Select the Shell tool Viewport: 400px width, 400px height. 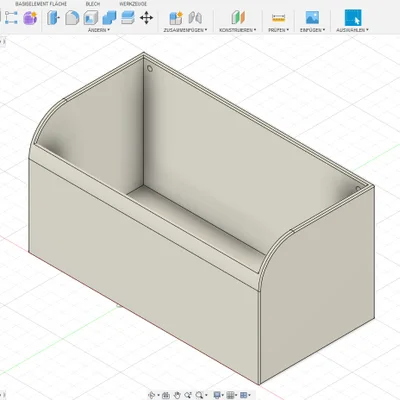[91, 17]
